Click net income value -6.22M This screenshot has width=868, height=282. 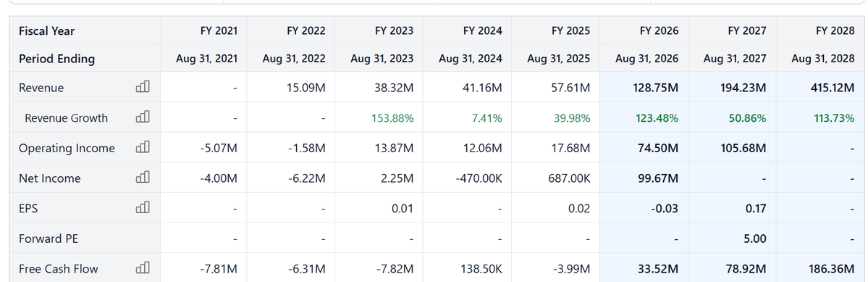pos(307,178)
